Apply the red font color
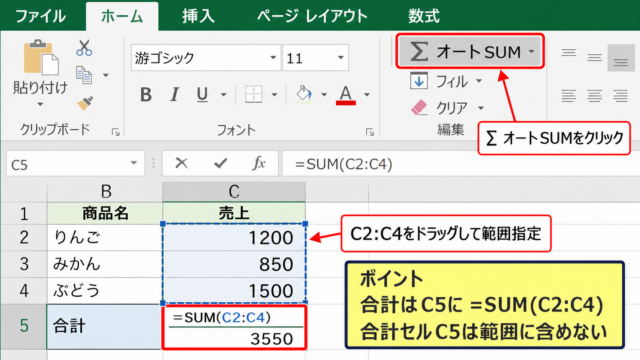Viewport: 640px width, 360px height. 346,95
